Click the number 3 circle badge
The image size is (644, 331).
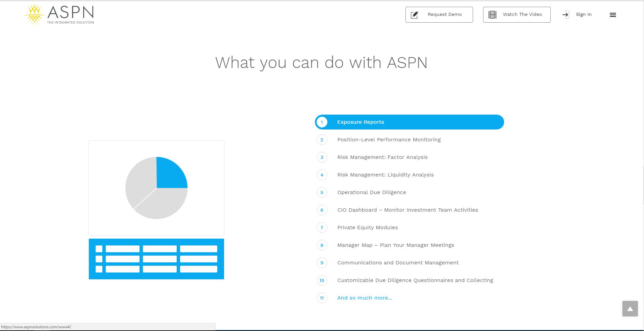(x=322, y=157)
